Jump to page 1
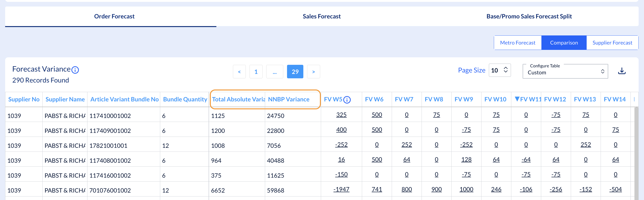This screenshot has height=200, width=644. click(256, 72)
